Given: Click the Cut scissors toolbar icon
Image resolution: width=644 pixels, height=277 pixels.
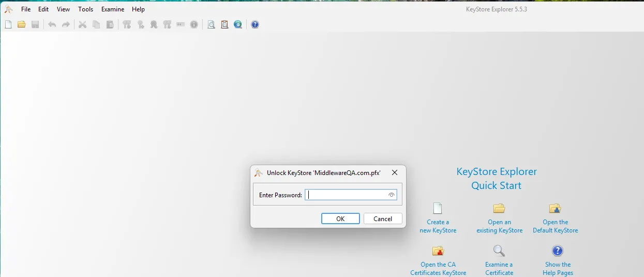Looking at the screenshot, I should click(83, 24).
